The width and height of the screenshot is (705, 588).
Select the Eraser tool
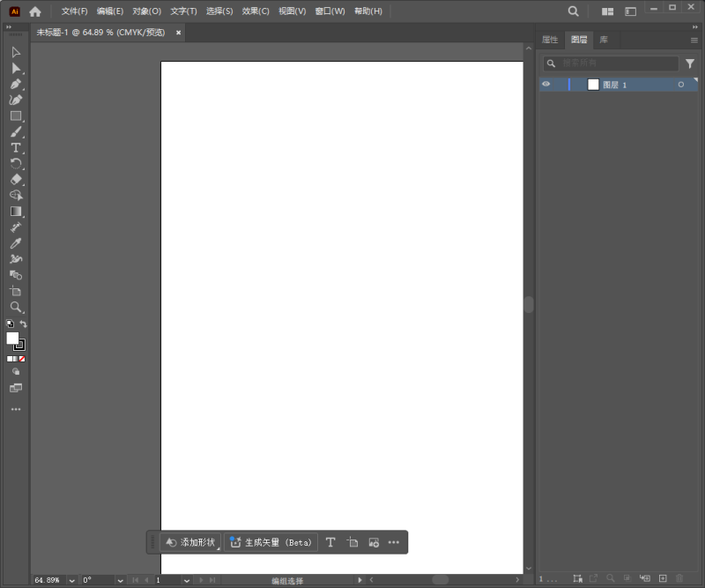tap(15, 179)
